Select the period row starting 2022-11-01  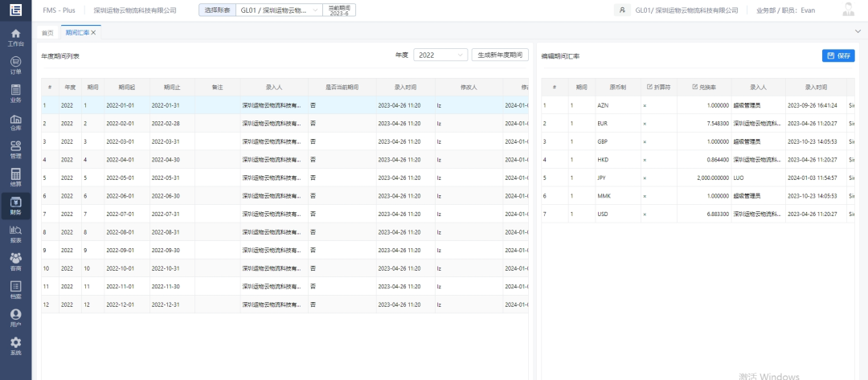285,286
